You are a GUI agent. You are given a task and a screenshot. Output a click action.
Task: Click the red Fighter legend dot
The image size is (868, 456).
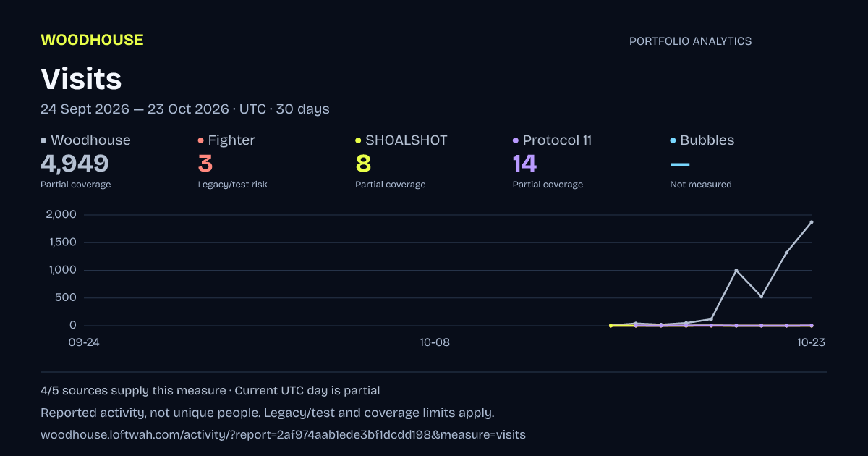201,140
